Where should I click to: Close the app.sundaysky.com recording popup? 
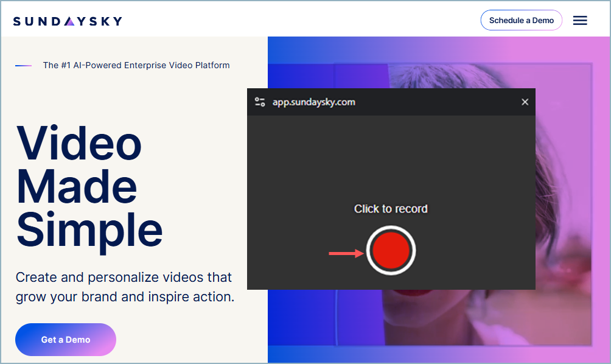[525, 102]
